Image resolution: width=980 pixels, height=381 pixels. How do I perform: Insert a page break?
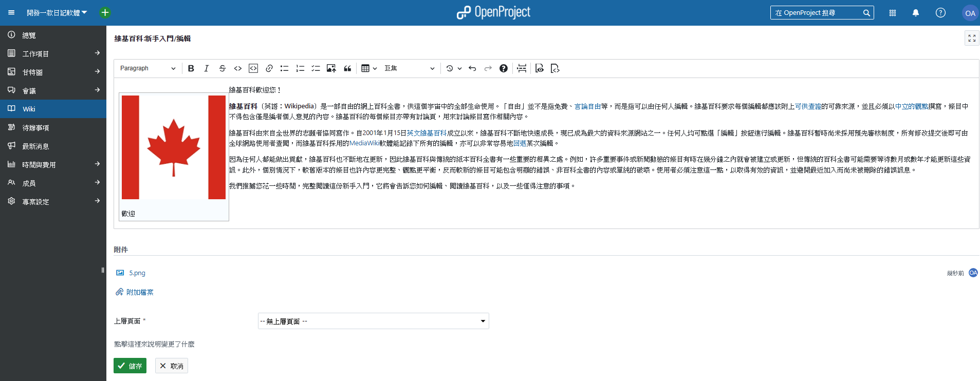click(522, 68)
